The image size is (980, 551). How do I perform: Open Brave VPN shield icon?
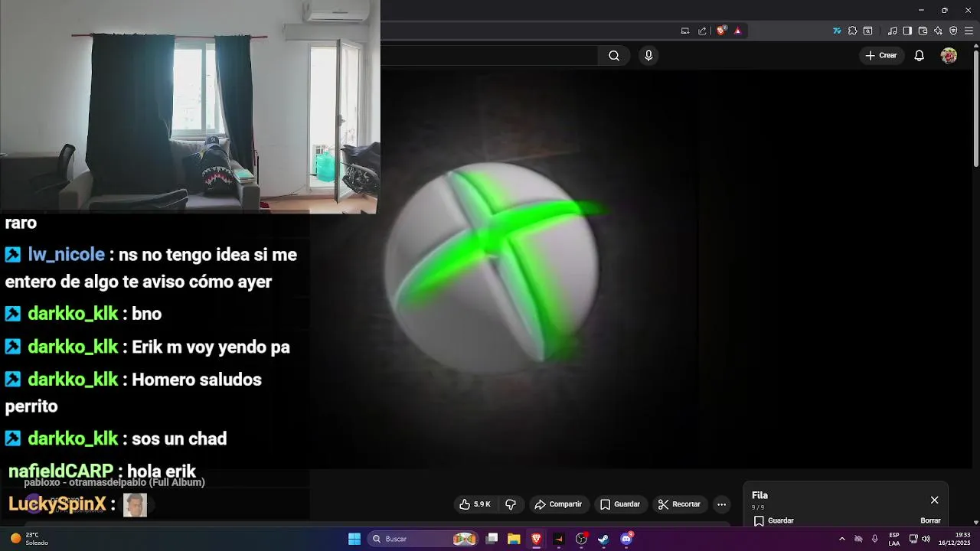(953, 31)
